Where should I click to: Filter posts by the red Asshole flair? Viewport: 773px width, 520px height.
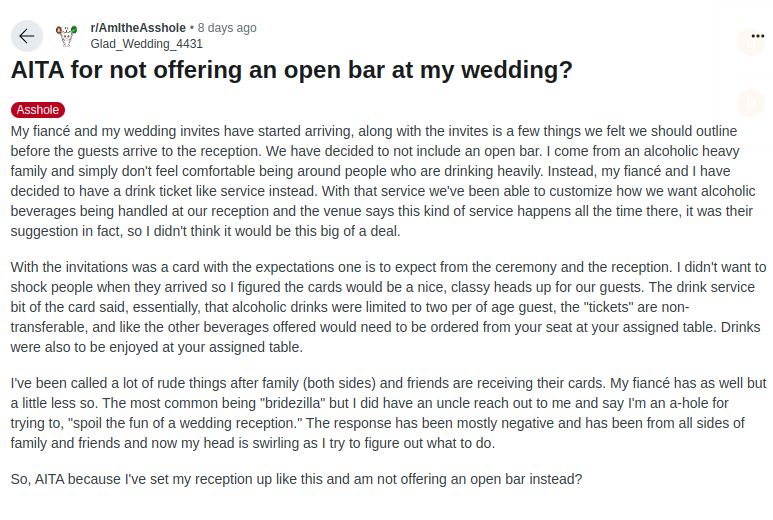[x=38, y=109]
